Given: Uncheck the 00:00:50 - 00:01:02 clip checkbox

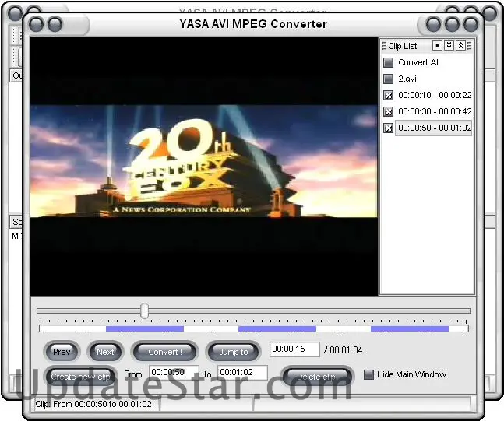Looking at the screenshot, I should click(x=388, y=128).
